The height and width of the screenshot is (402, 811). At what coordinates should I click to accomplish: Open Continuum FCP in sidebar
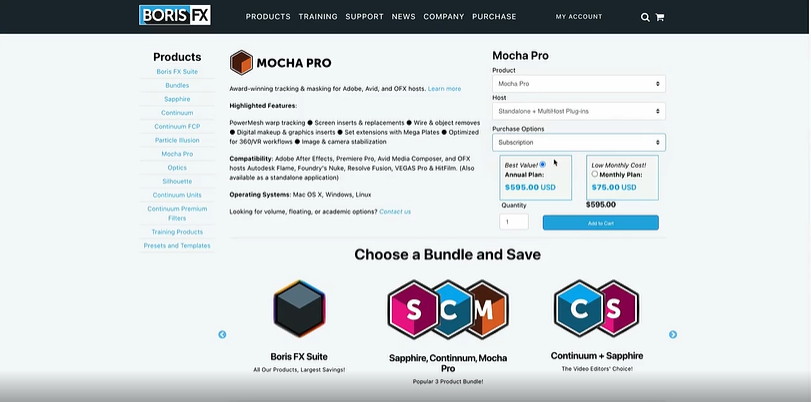pyautogui.click(x=177, y=127)
